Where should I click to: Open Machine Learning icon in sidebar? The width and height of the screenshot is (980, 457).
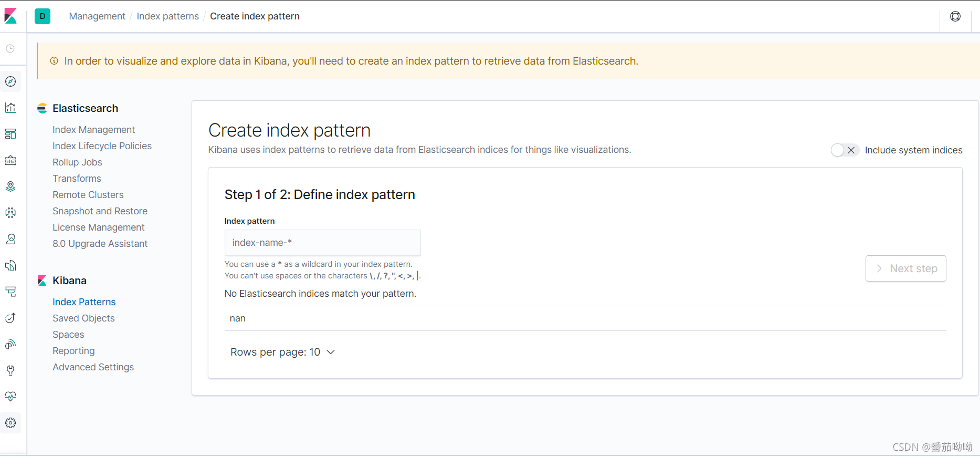coord(10,213)
